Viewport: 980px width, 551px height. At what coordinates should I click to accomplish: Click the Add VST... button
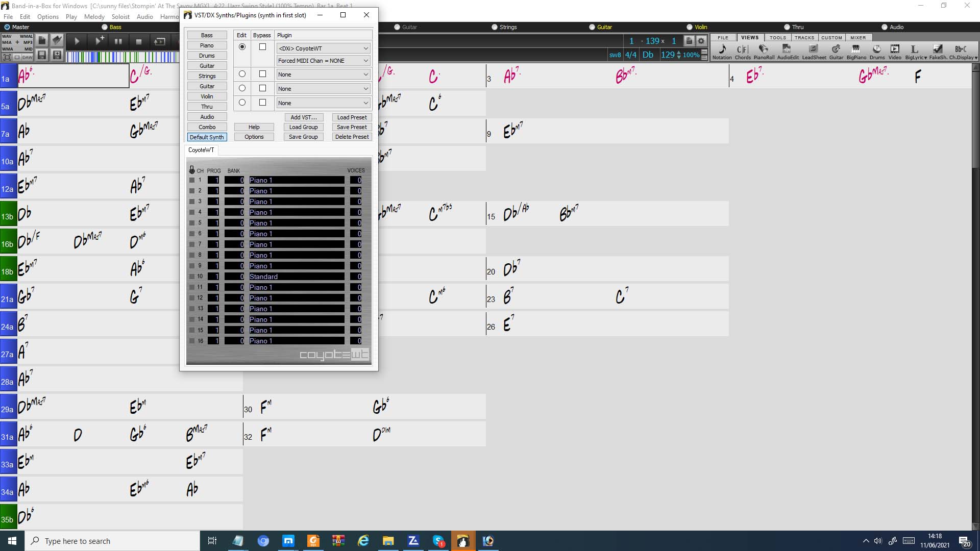tap(304, 117)
